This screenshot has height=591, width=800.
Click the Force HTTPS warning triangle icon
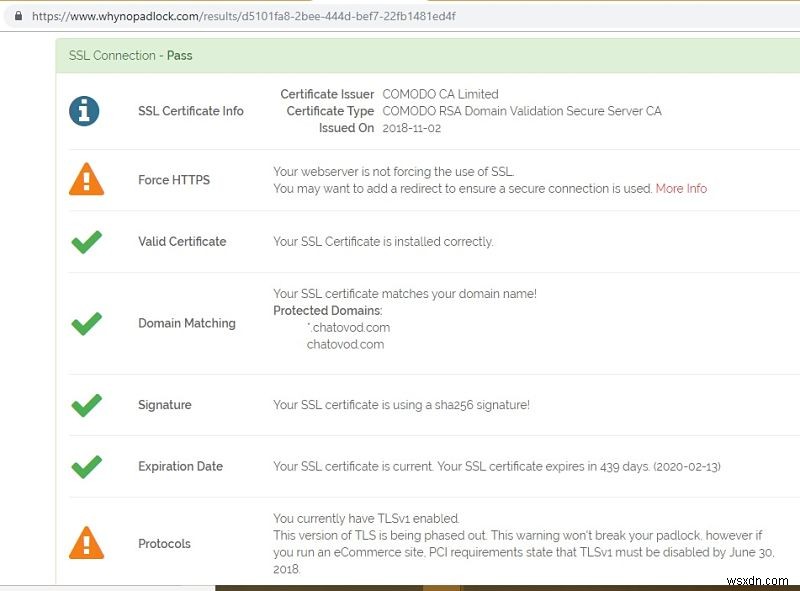[85, 180]
